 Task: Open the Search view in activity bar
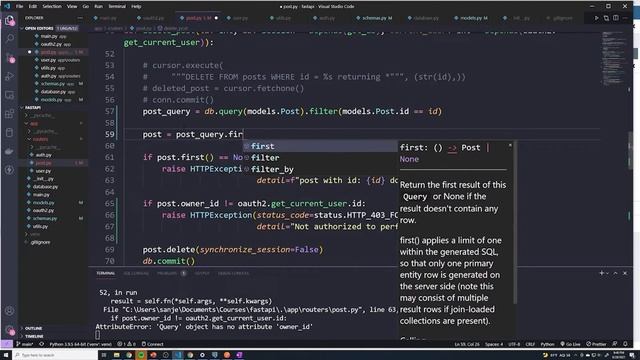9,39
